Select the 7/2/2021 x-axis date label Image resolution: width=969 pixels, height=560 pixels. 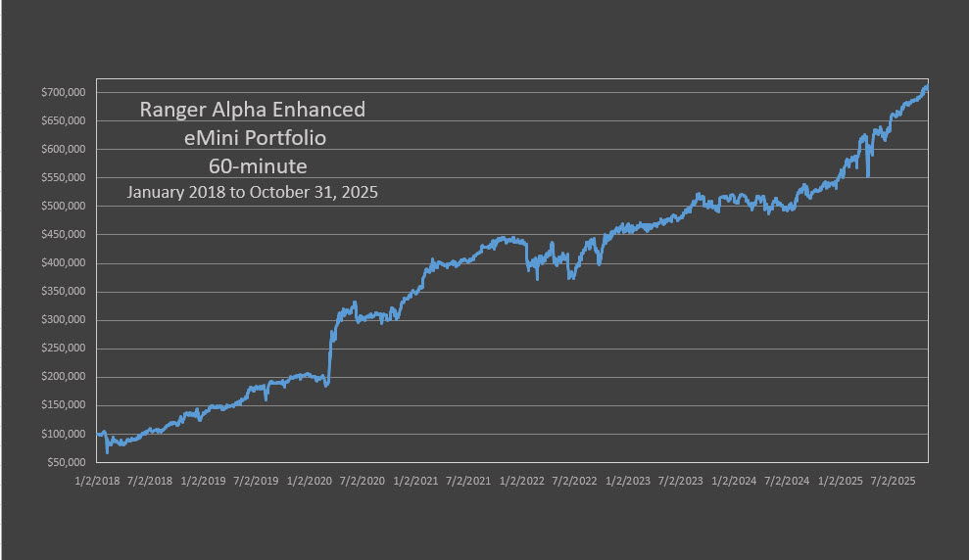point(467,481)
